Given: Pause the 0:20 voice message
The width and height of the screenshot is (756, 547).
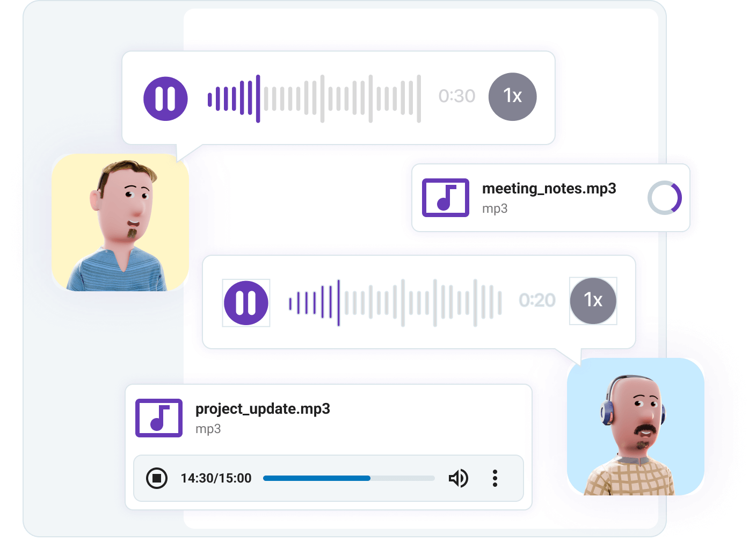Looking at the screenshot, I should (246, 302).
